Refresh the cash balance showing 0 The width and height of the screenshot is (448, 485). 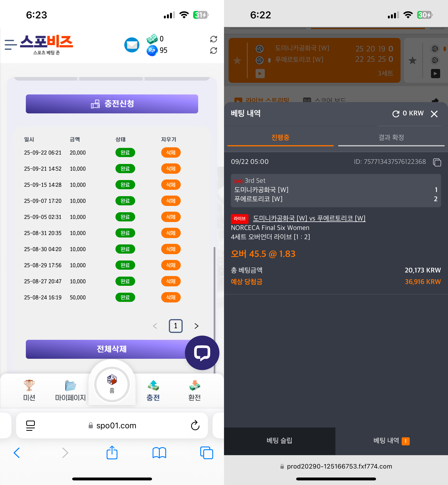click(213, 39)
